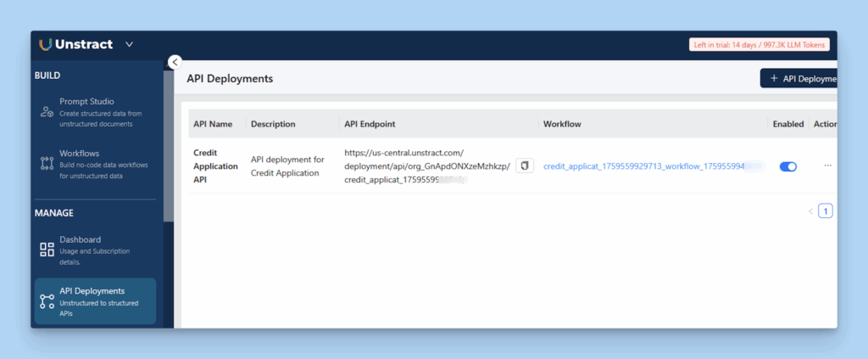This screenshot has height=359, width=868.
Task: Select page 1 in pagination
Action: 825,211
